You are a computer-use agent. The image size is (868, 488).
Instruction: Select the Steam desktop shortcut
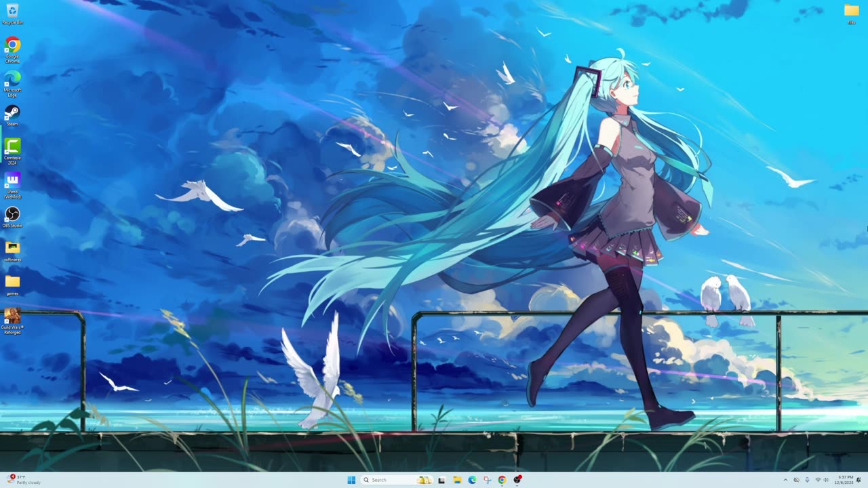pos(12,115)
